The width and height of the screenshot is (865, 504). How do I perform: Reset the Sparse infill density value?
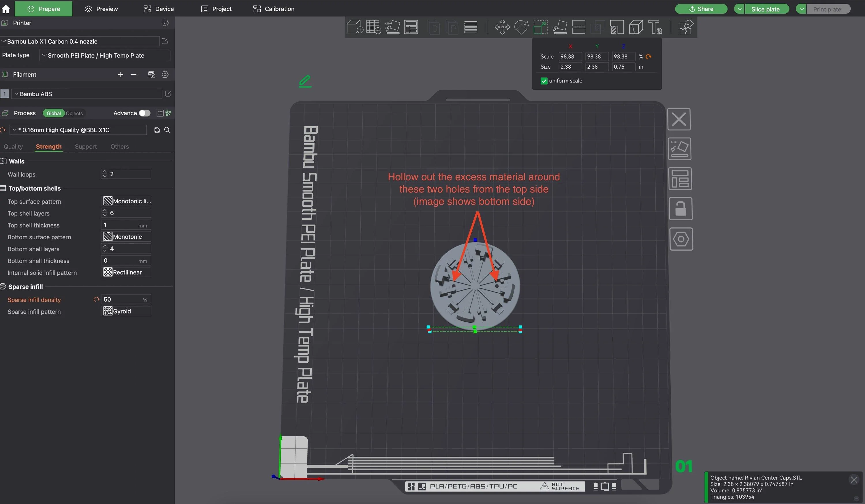(x=97, y=299)
